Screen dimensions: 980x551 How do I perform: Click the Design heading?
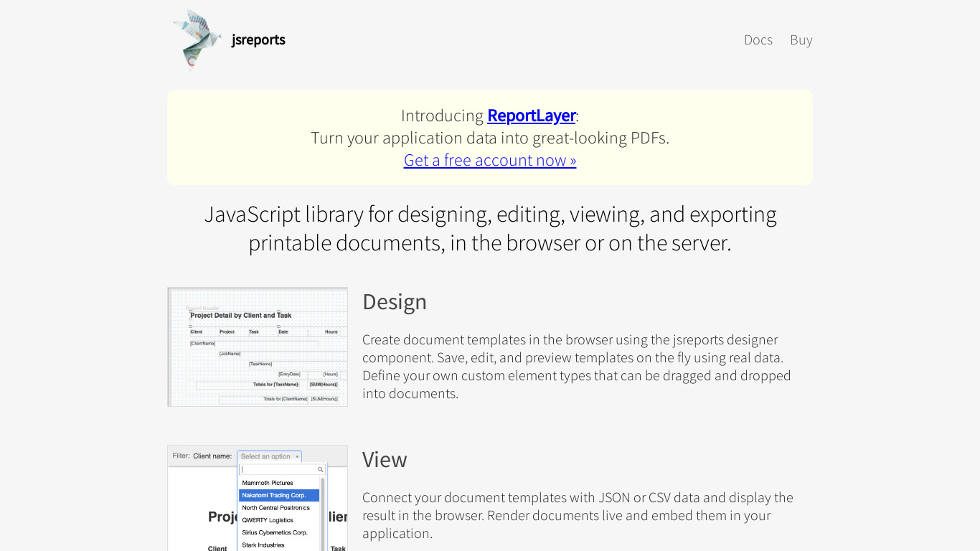(x=395, y=302)
